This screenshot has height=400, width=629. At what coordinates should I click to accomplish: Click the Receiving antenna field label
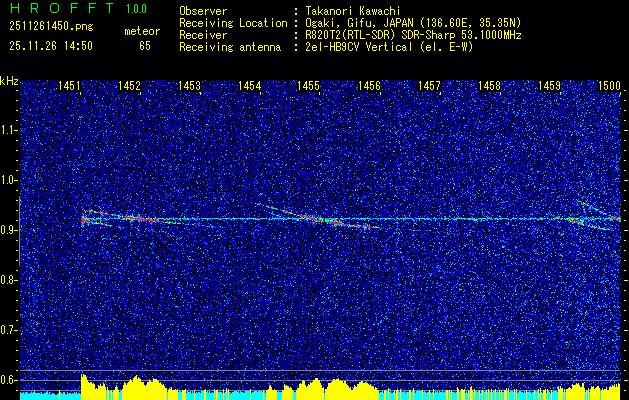[230, 47]
